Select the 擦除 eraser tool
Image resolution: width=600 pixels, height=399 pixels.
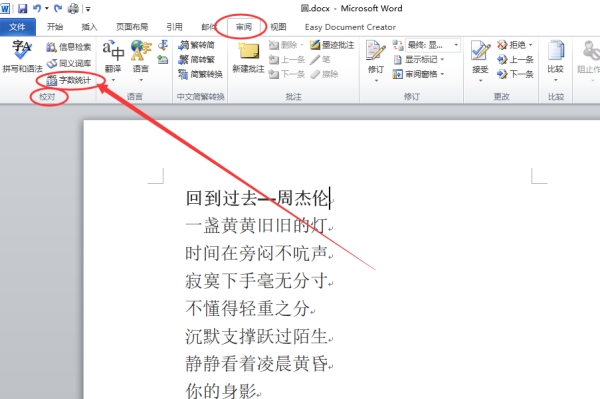(324, 74)
